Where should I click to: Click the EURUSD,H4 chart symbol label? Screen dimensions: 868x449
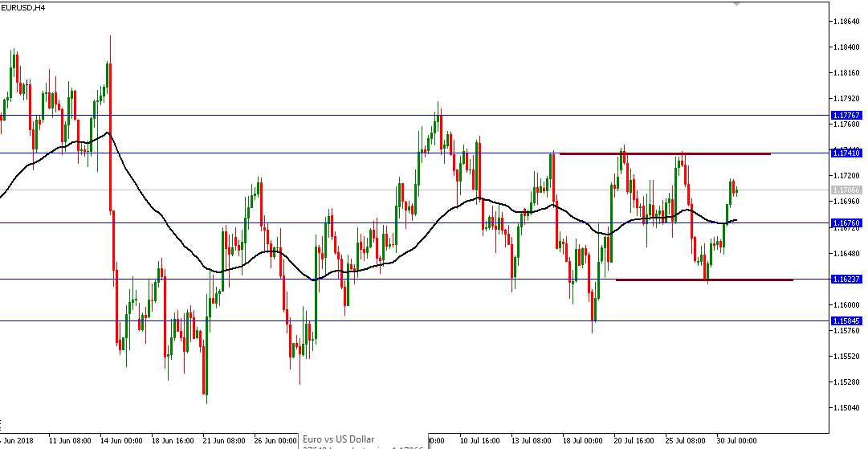[x=23, y=8]
